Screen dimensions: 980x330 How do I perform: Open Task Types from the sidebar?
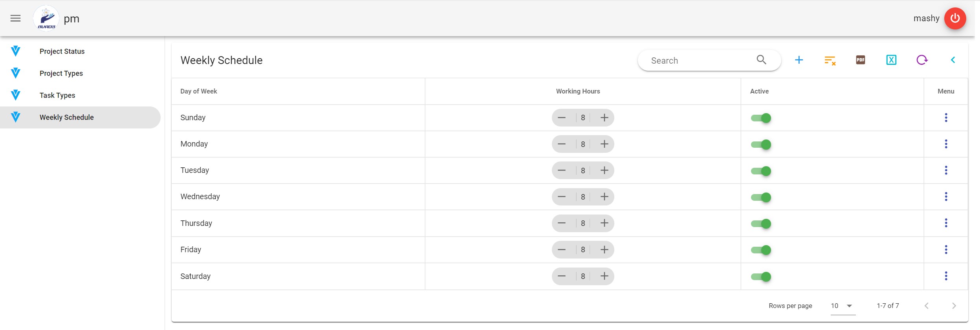(57, 95)
